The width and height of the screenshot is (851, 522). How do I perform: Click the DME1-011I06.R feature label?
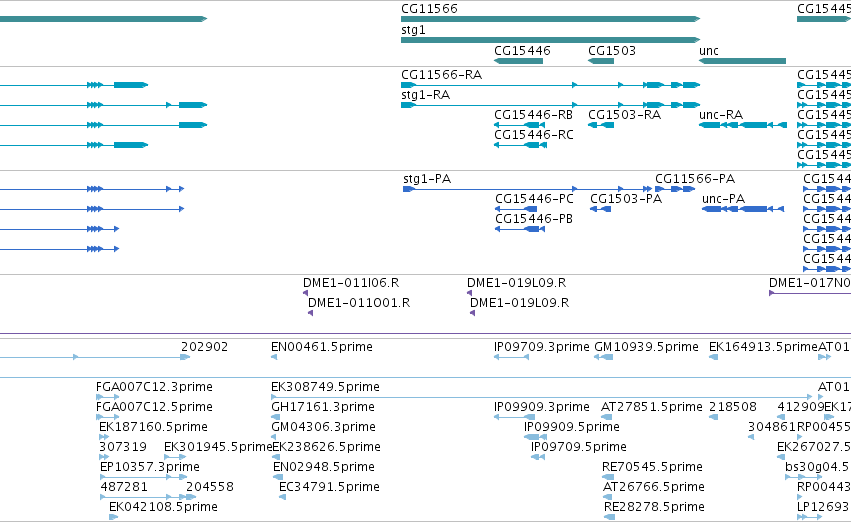pyautogui.click(x=351, y=283)
